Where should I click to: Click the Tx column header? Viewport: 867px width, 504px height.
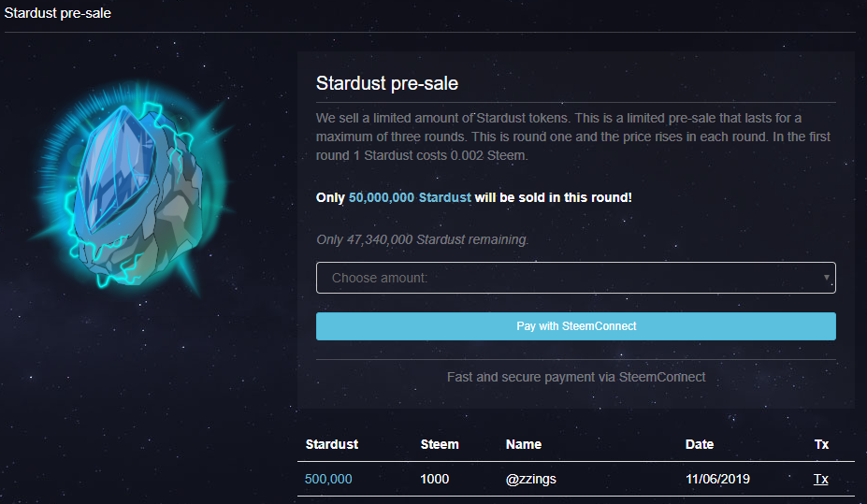(x=821, y=444)
